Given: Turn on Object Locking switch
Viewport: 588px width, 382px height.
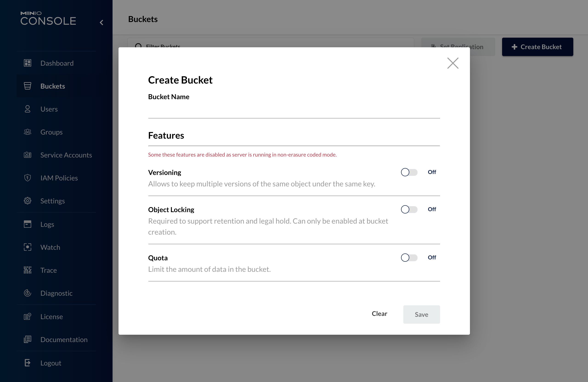Looking at the screenshot, I should pos(409,209).
